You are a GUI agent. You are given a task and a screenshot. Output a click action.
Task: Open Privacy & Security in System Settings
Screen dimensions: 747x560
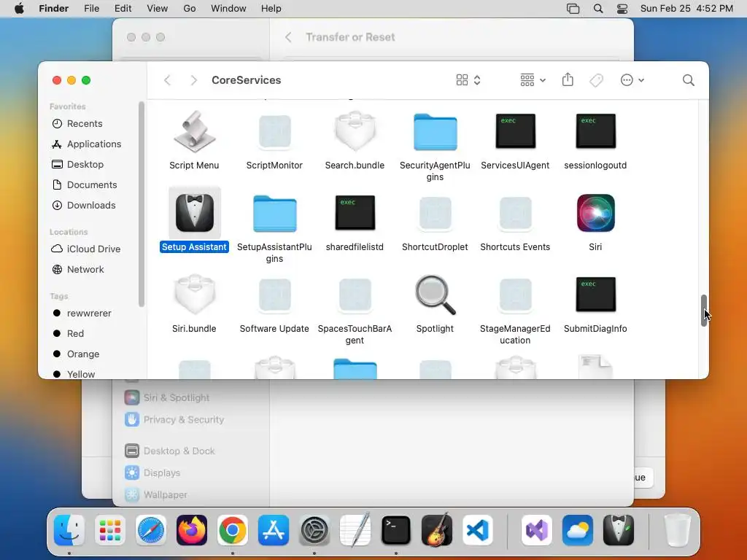tap(174, 419)
